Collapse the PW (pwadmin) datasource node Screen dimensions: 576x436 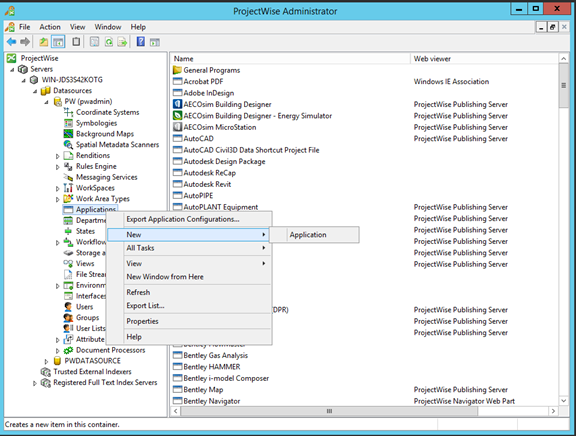(x=46, y=102)
